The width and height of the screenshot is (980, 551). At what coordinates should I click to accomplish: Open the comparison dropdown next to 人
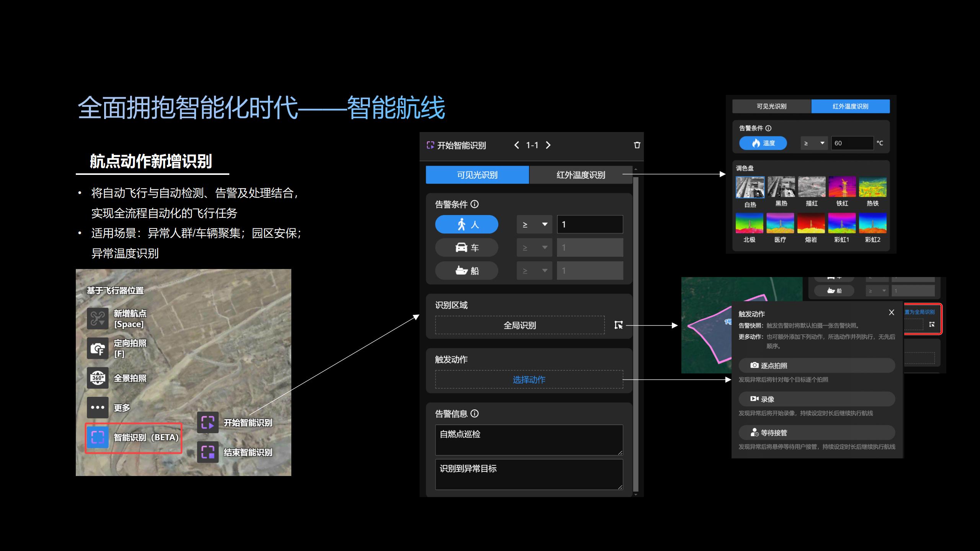534,225
